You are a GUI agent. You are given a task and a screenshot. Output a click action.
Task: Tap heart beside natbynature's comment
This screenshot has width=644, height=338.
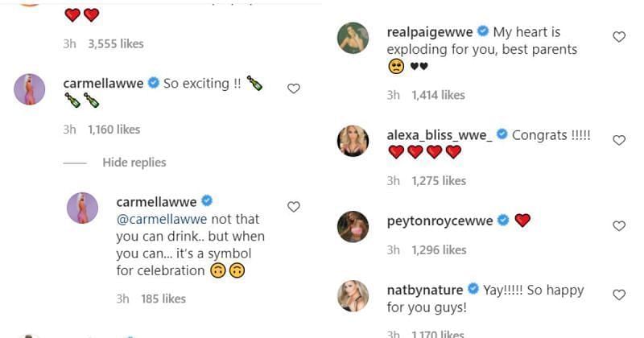click(619, 295)
